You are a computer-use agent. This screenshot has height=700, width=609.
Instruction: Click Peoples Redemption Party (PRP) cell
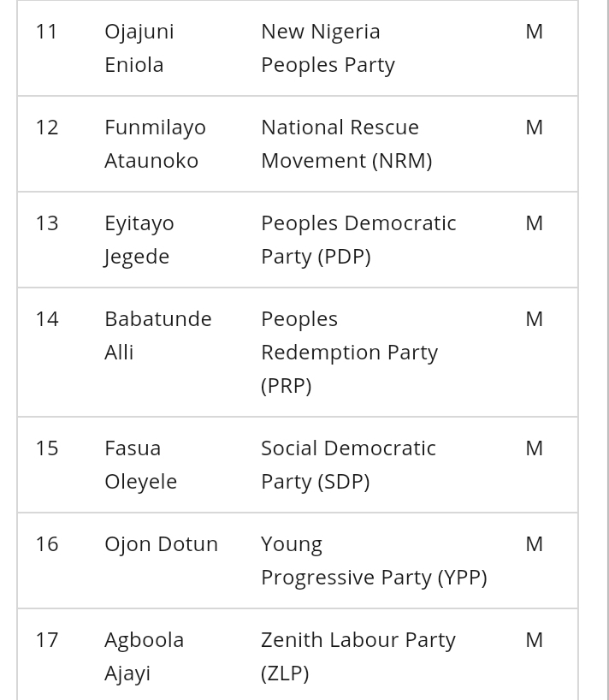349,352
